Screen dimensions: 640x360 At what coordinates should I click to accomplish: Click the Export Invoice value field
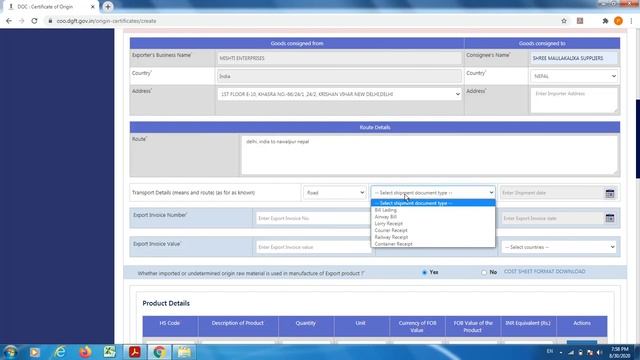pyautogui.click(x=313, y=247)
